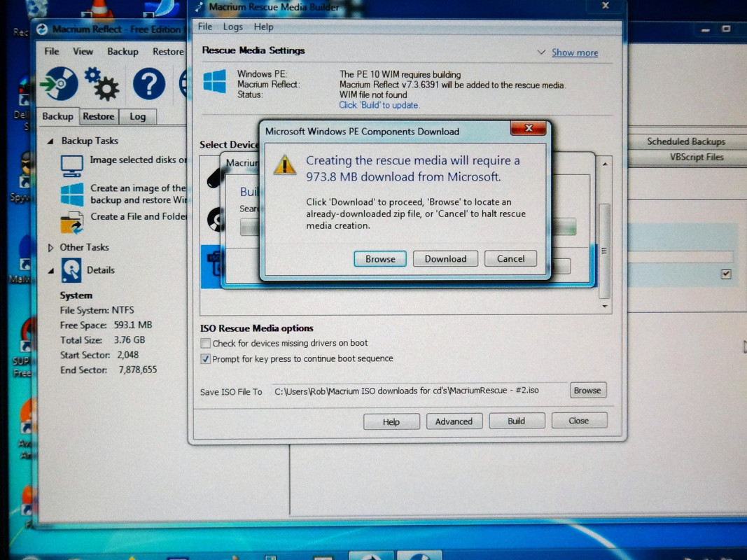Close the PE Components Download dialog

click(x=529, y=128)
